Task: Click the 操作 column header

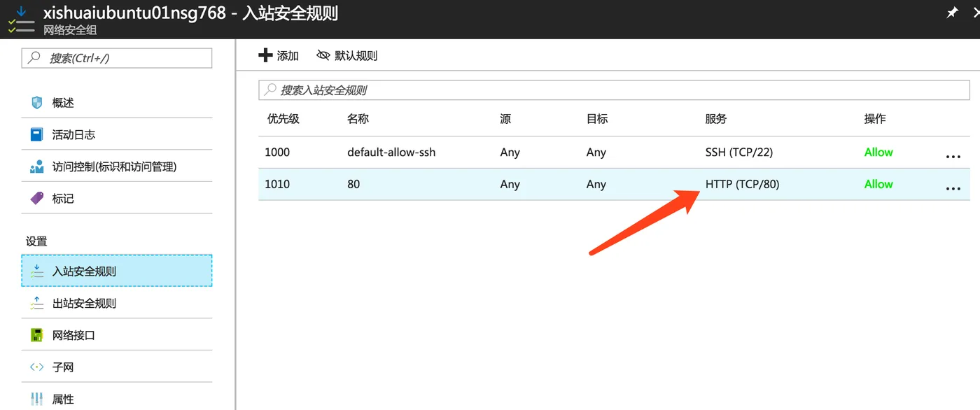Action: click(875, 119)
